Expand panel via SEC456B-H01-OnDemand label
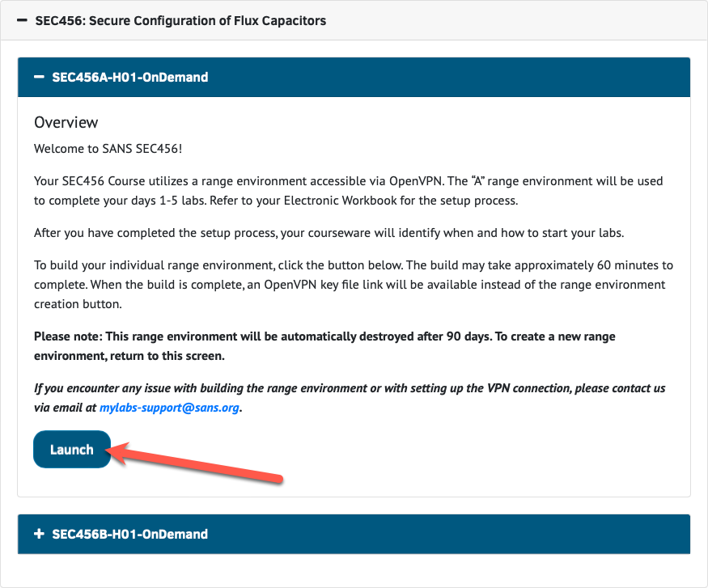708x588 pixels. coord(129,534)
